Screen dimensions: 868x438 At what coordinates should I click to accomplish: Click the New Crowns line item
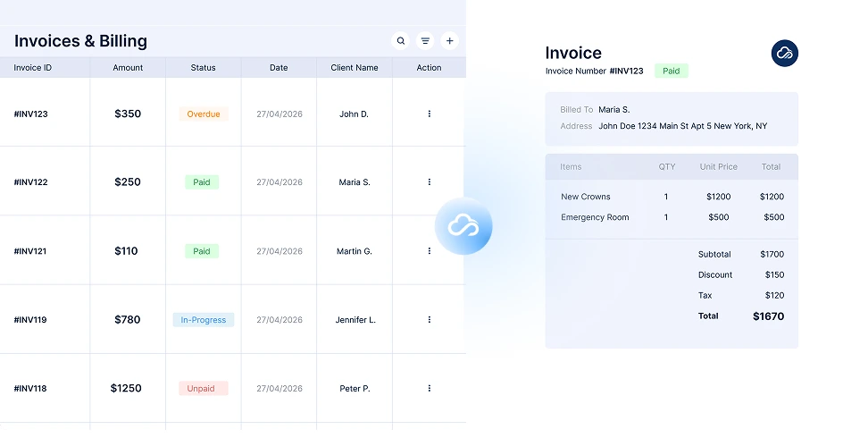click(586, 197)
